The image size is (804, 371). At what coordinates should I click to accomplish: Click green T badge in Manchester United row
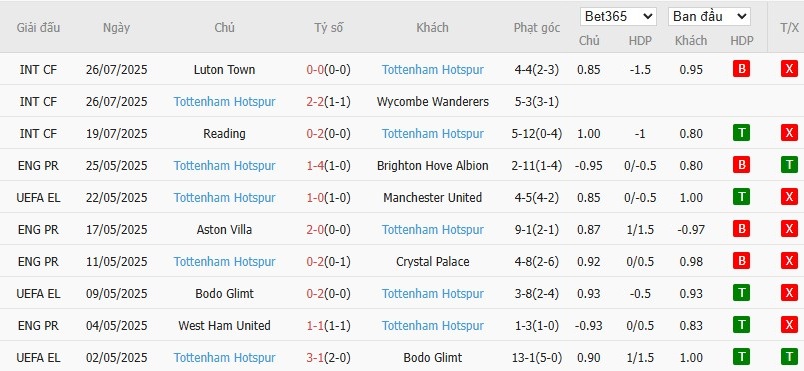(741, 197)
